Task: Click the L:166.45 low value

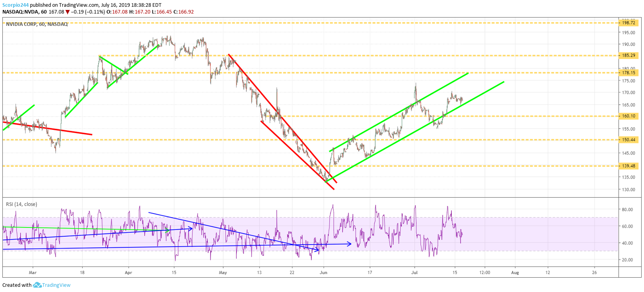Action: (x=162, y=12)
